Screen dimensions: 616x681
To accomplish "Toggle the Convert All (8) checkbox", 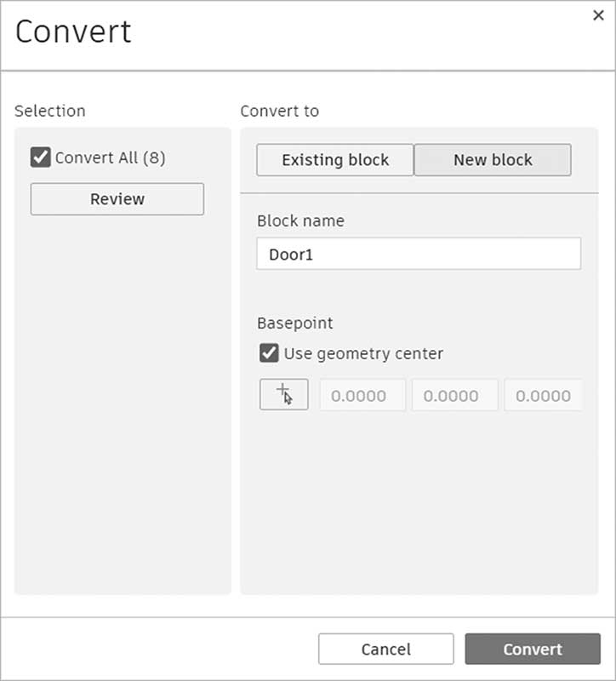I will point(40,157).
